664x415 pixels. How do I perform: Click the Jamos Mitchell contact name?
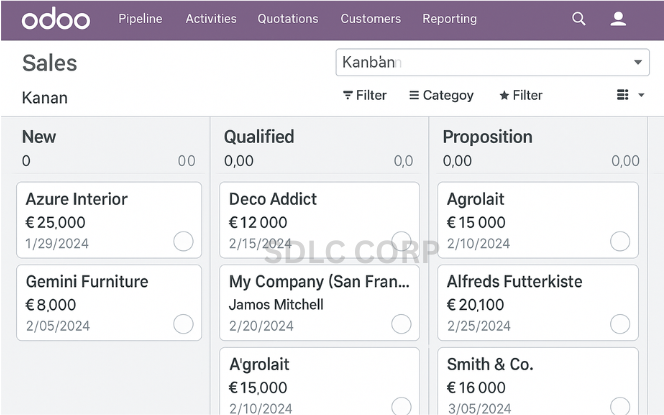(276, 304)
